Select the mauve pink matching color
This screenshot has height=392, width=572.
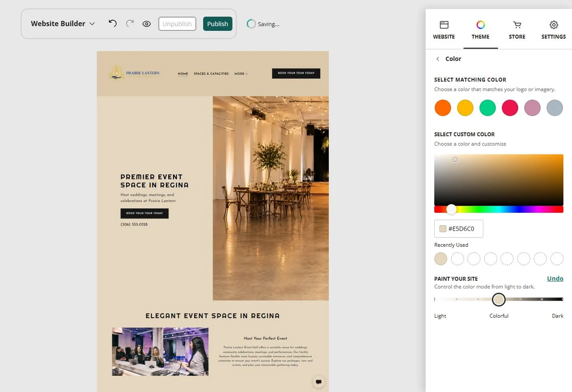point(532,108)
